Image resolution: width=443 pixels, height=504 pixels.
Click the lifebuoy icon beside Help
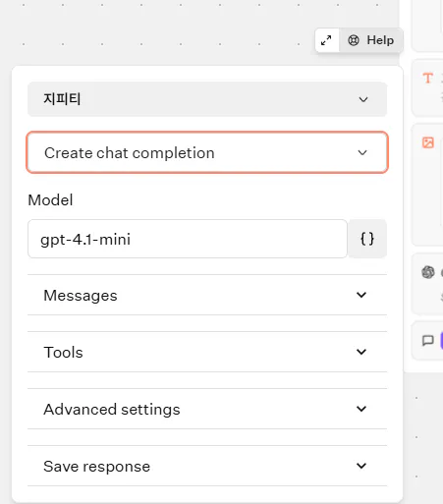click(354, 40)
